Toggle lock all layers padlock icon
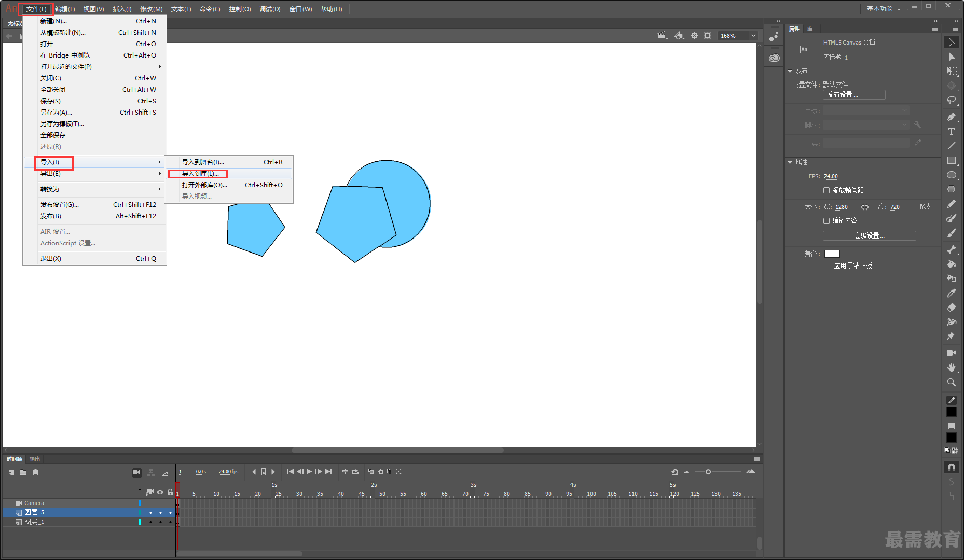Viewport: 964px width, 560px height. pyautogui.click(x=170, y=492)
